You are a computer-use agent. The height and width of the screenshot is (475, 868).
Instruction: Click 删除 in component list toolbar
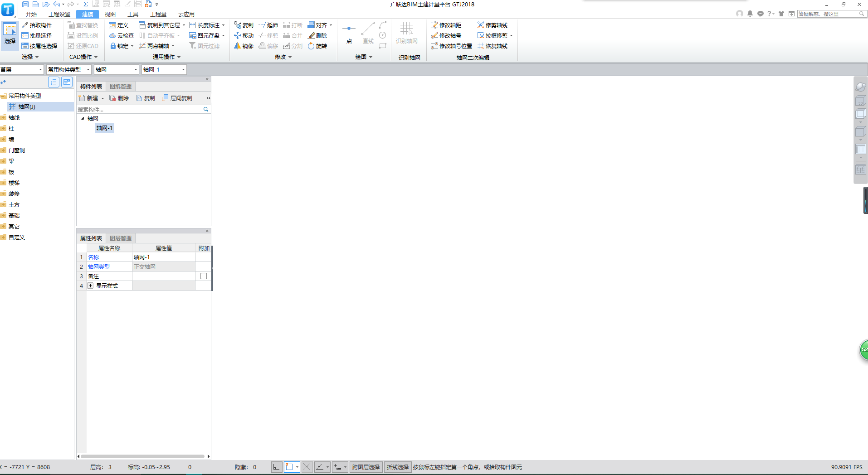pos(119,98)
